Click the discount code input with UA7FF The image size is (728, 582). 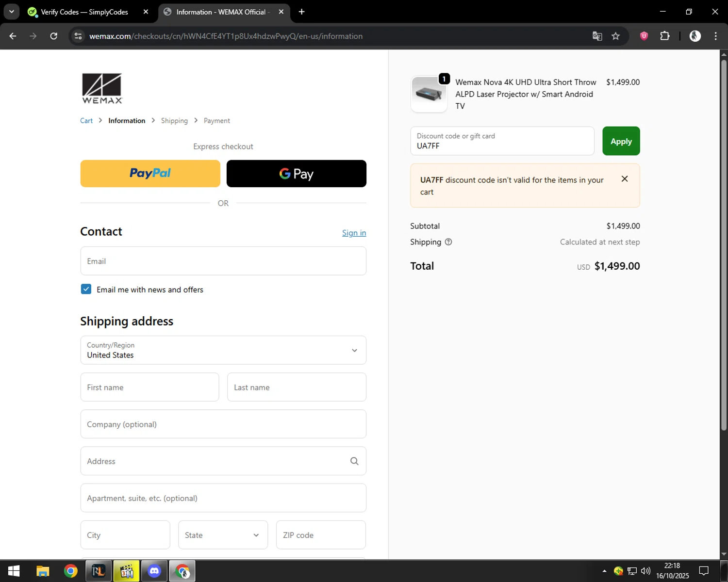pos(502,141)
